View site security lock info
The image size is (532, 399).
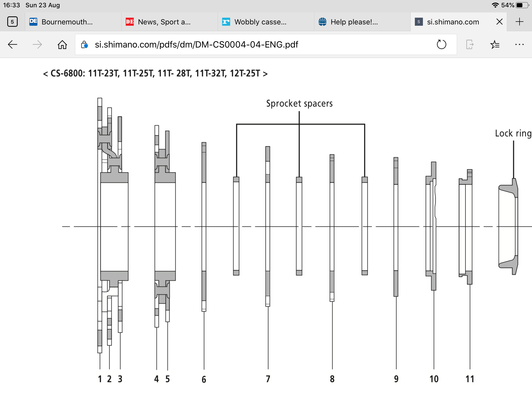pos(84,45)
